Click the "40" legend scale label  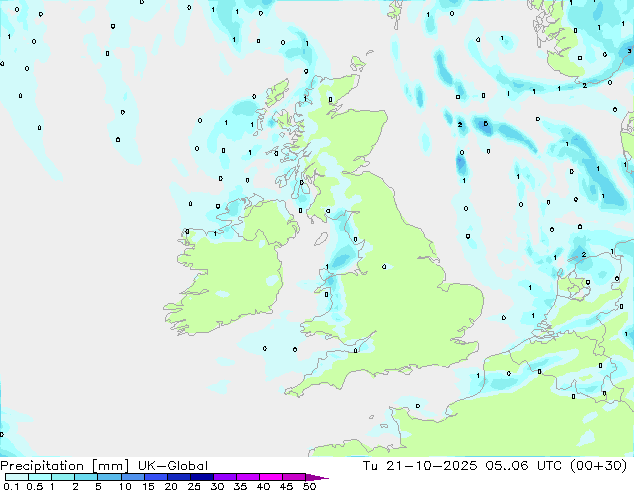(263, 486)
